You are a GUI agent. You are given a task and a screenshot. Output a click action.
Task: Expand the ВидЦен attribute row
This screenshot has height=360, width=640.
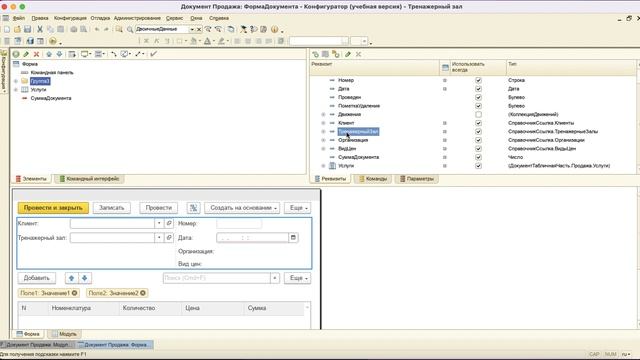coord(323,149)
